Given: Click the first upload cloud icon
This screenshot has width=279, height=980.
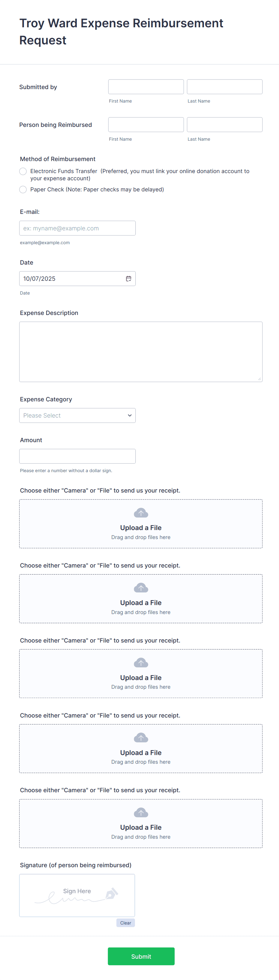Looking at the screenshot, I should 141,513.
